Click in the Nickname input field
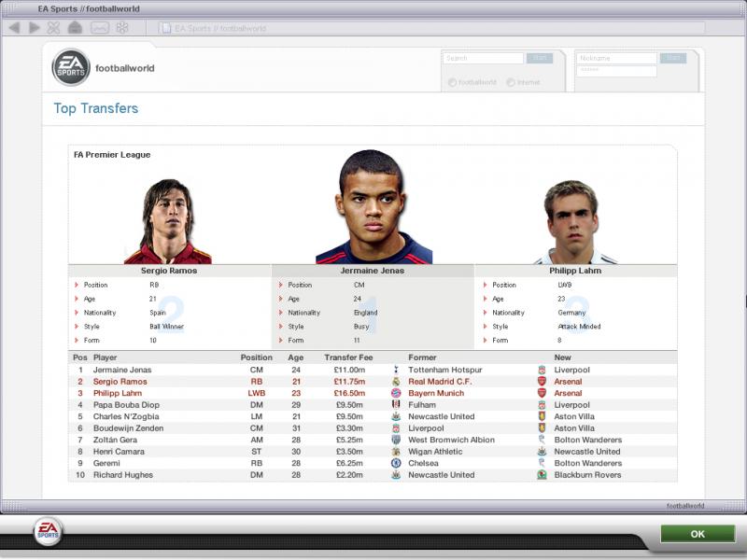Image resolution: width=747 pixels, height=560 pixels. pos(616,58)
